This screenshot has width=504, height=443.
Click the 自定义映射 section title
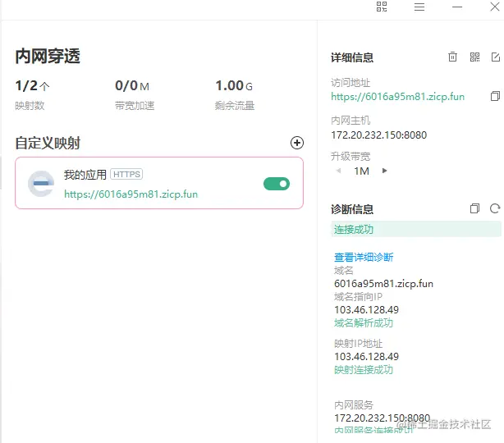(x=48, y=143)
